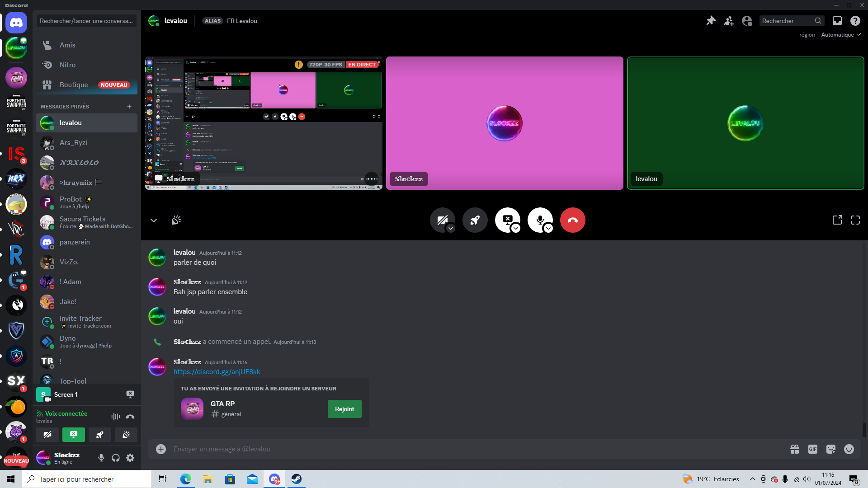Create a new private message with plus
868x488 pixels.
[129, 107]
